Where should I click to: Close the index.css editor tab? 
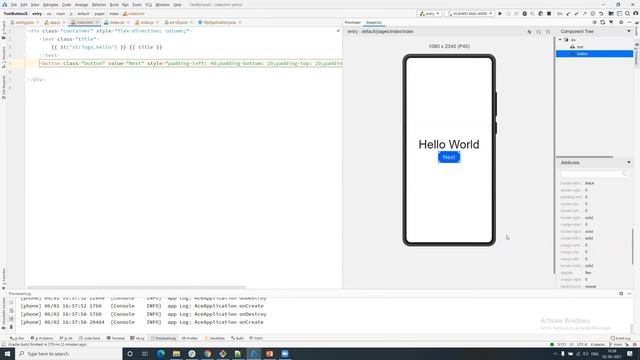(128, 22)
